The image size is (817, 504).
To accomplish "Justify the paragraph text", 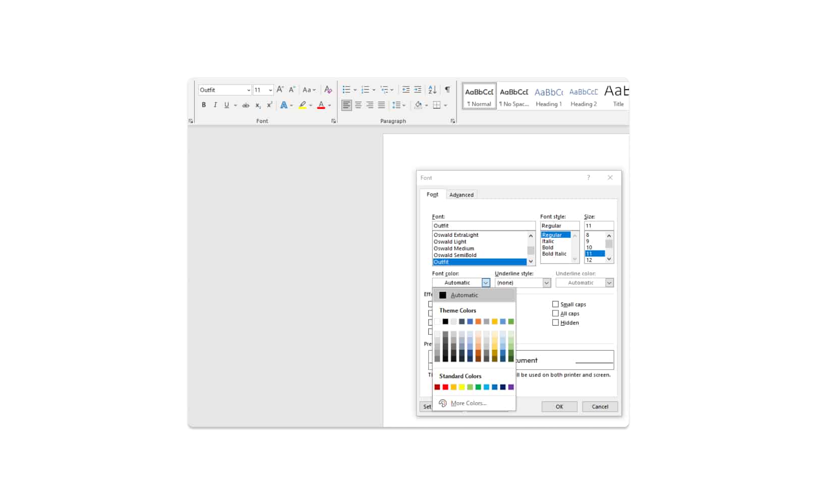I will click(x=381, y=105).
